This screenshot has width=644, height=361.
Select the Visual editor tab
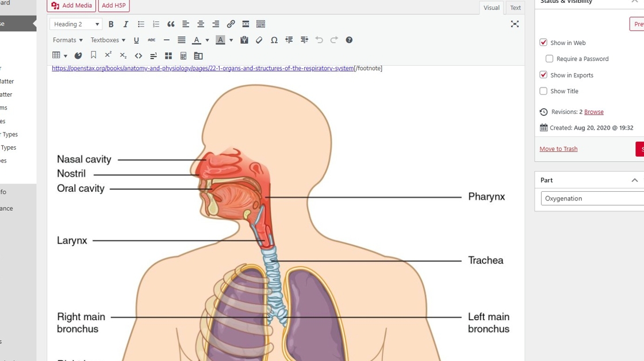pyautogui.click(x=491, y=7)
